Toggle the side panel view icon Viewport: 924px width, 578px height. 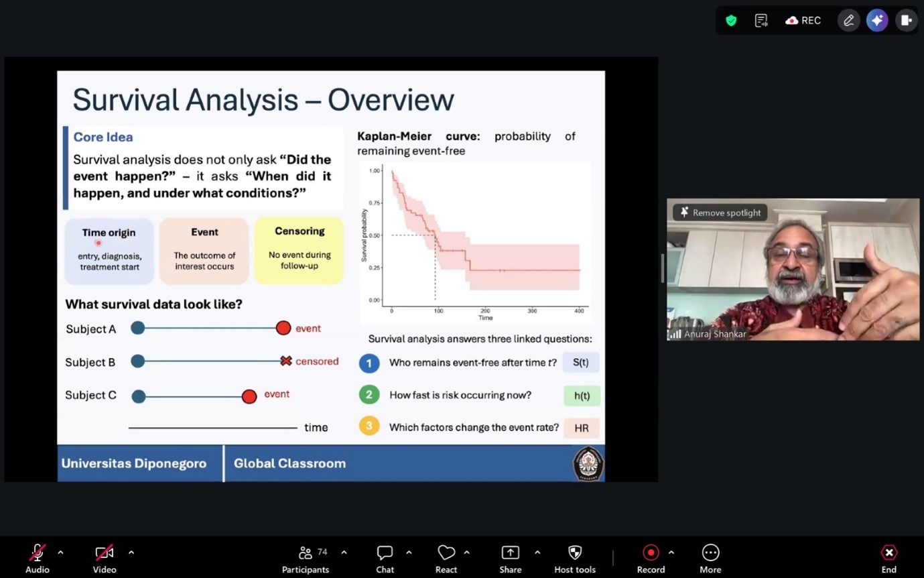tap(907, 20)
